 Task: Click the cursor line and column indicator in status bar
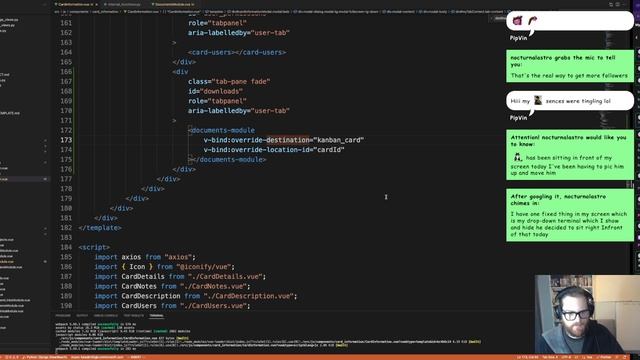528,357
